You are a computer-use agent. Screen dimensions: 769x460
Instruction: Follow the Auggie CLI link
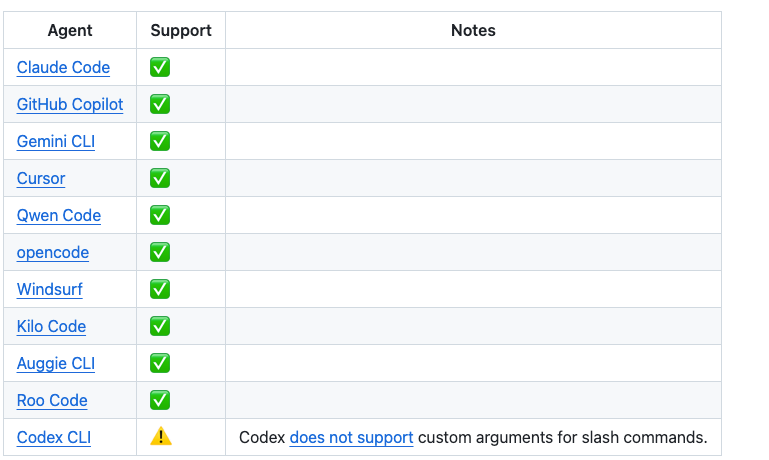(x=56, y=364)
